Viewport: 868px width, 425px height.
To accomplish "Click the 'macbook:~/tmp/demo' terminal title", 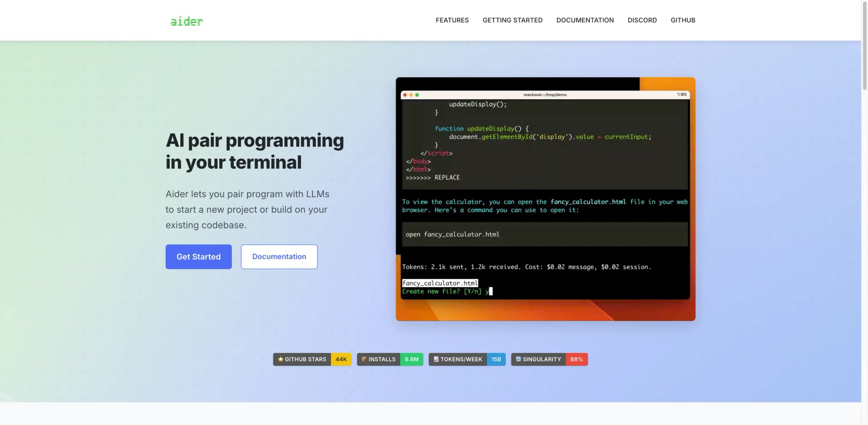I will point(545,95).
